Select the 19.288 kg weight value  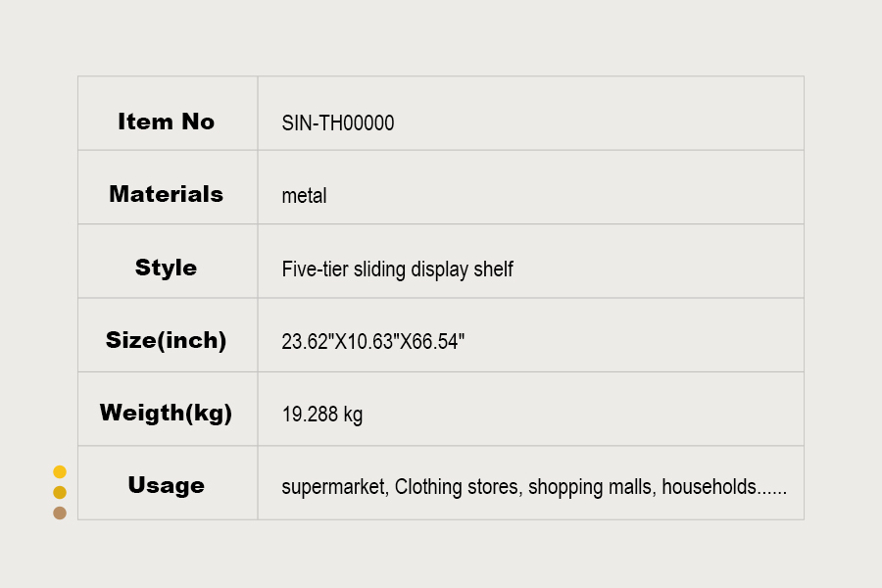321,415
